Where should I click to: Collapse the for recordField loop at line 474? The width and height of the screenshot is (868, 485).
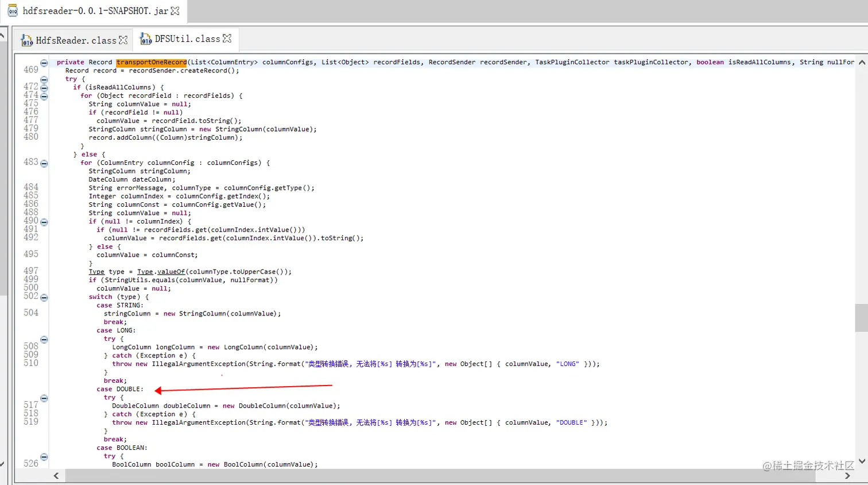44,96
